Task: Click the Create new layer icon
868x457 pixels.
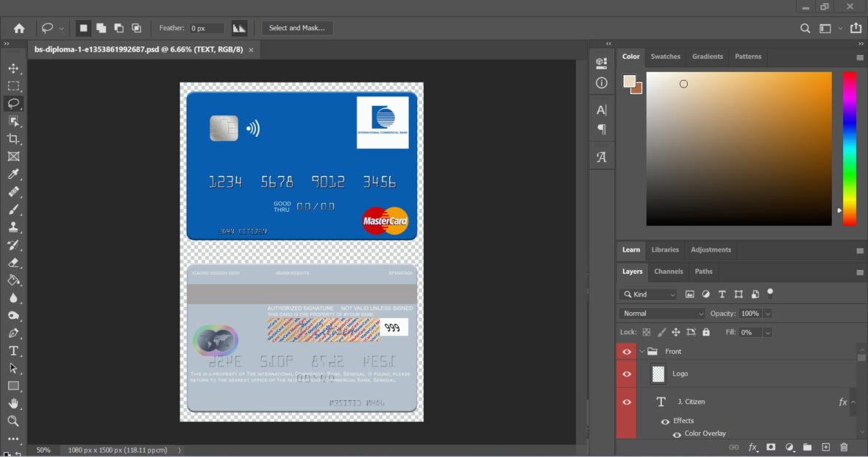Action: point(825,447)
